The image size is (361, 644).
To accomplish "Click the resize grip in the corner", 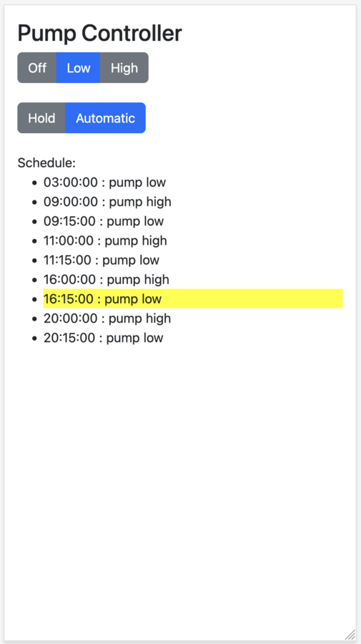I will point(350,634).
